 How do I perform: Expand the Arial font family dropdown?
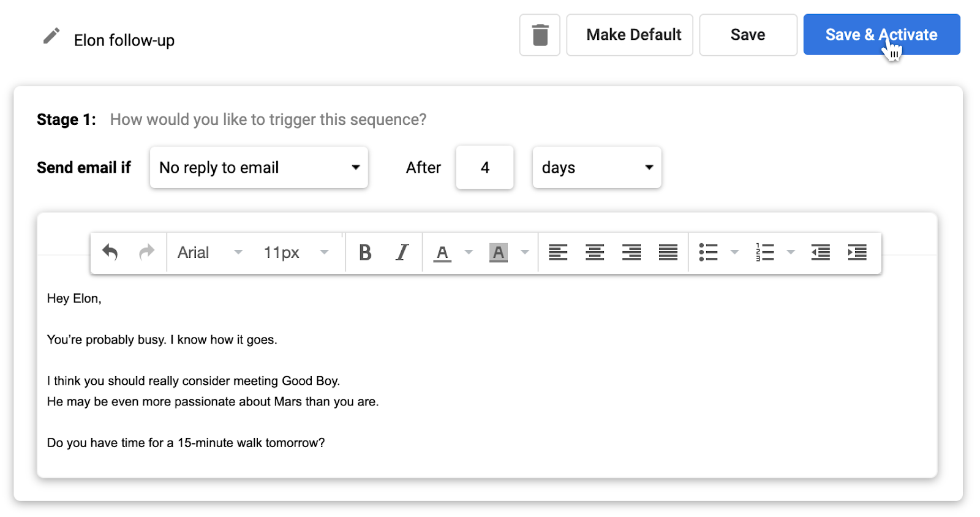tap(209, 252)
